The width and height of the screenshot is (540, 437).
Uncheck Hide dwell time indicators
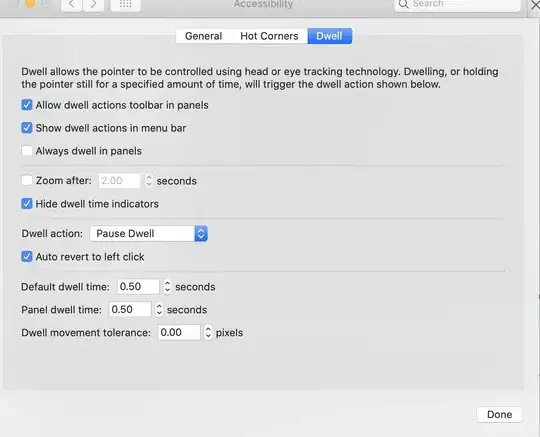pyautogui.click(x=27, y=204)
